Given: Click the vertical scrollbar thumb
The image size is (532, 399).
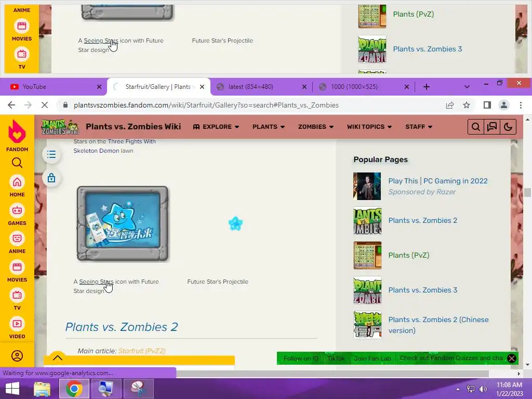Looking at the screenshot, I should pos(527,192).
